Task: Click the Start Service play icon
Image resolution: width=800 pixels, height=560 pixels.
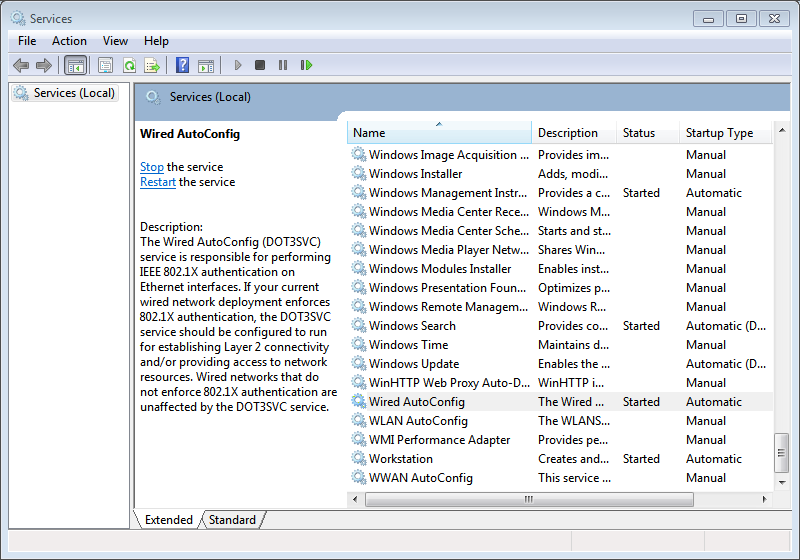Action: click(x=238, y=65)
